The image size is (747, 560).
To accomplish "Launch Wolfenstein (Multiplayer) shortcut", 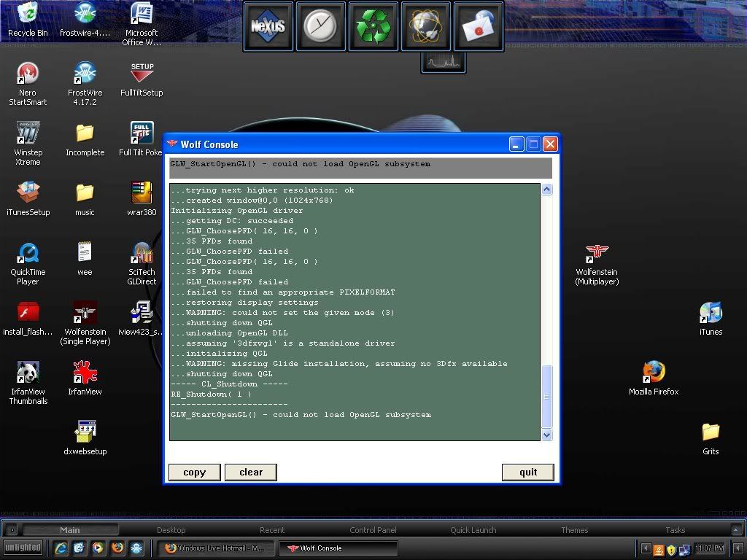I will tap(597, 263).
